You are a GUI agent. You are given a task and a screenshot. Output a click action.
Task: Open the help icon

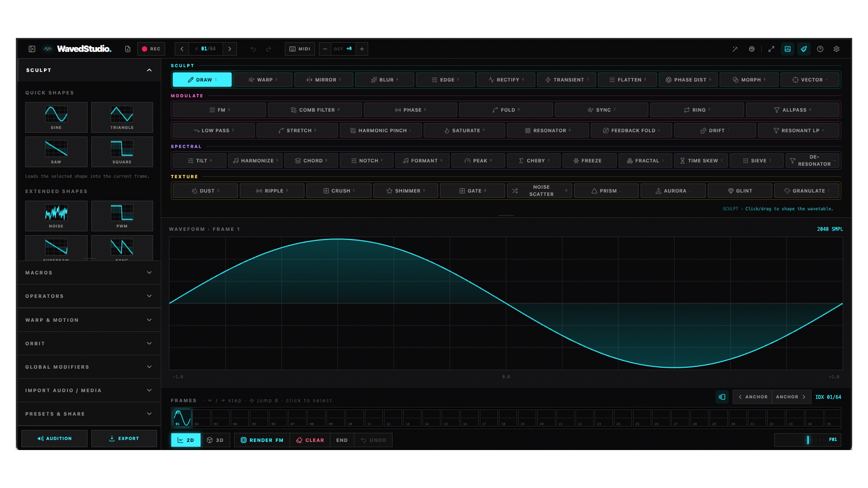820,49
